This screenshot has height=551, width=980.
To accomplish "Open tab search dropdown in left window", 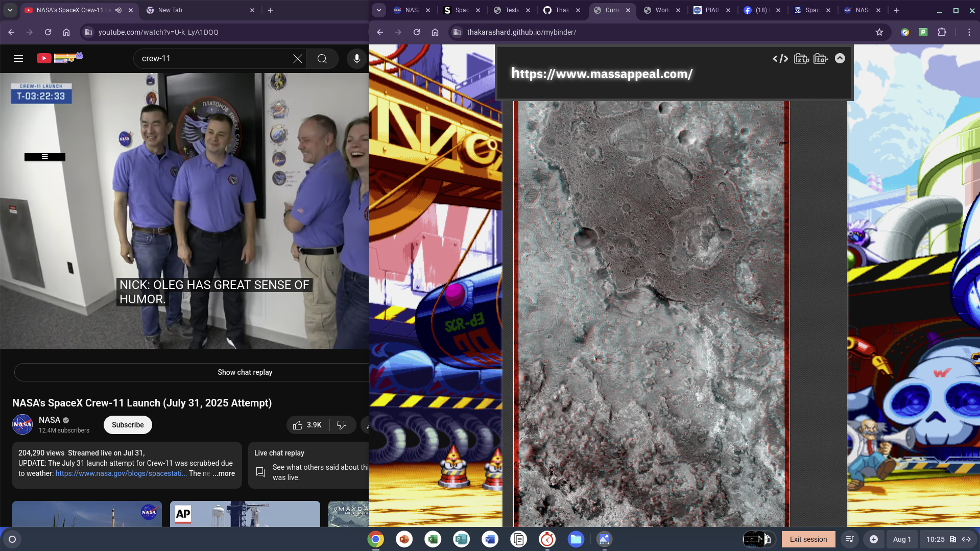I will (10, 10).
